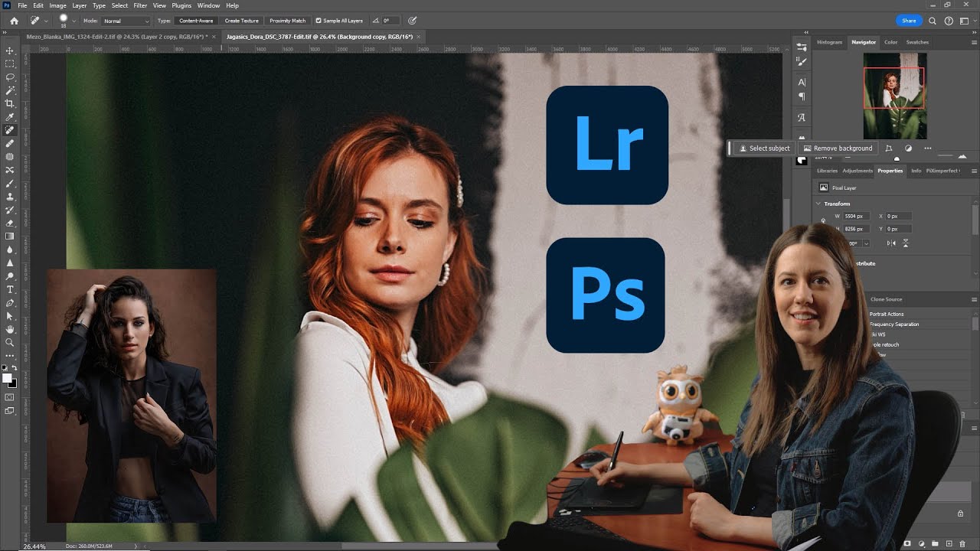Select the Eraser tool
Viewport: 980px width, 551px height.
point(10,223)
